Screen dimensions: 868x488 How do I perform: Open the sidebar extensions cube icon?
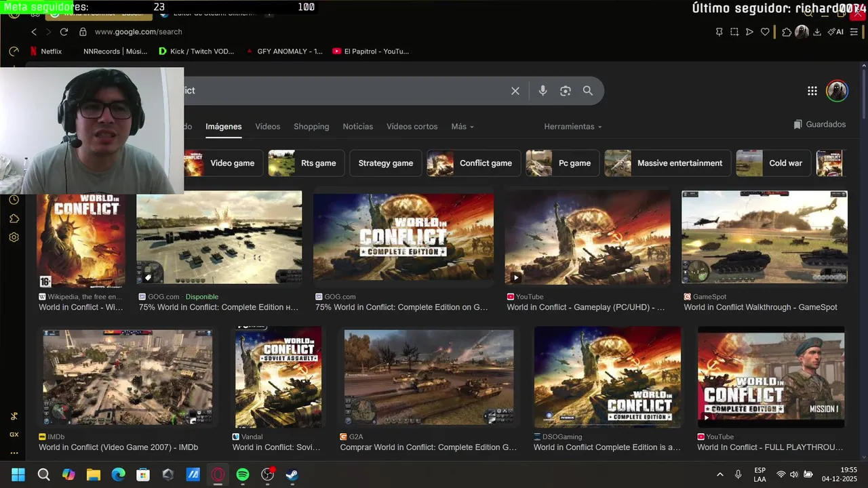(x=14, y=219)
